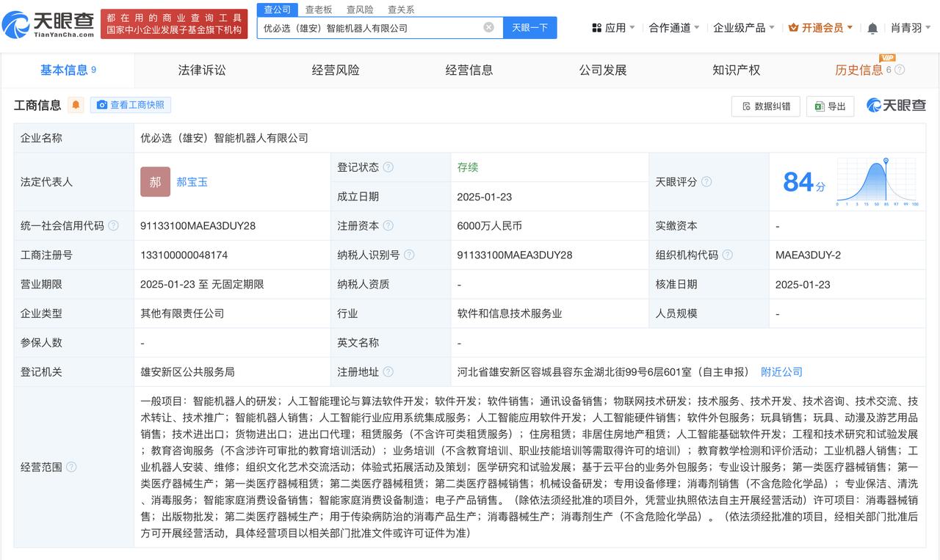Click industry value 软件和信息技术服务业

(510, 313)
